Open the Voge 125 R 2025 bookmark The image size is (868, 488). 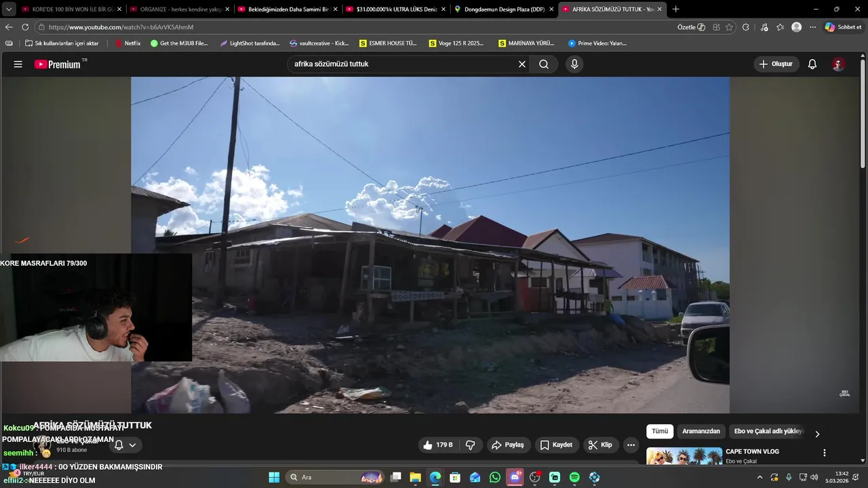(456, 43)
